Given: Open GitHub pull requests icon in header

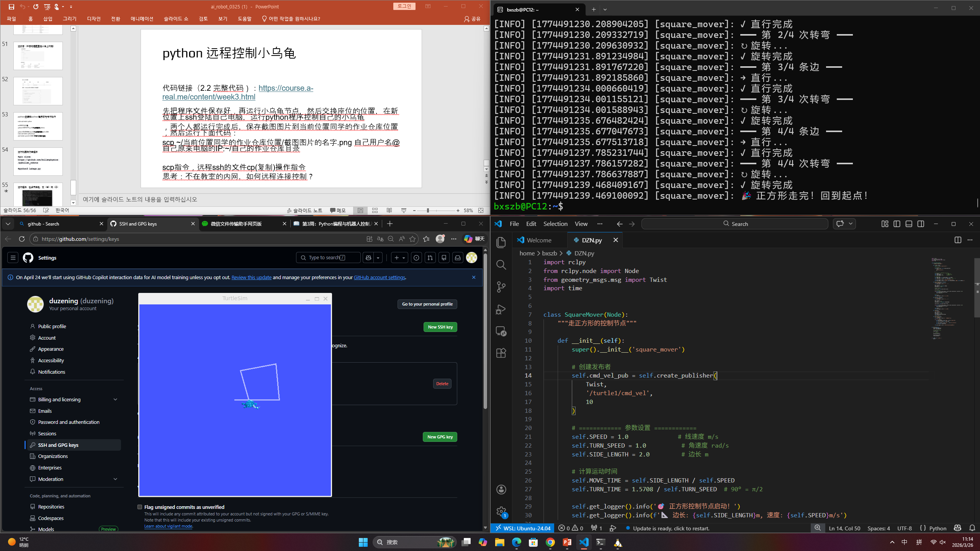Looking at the screenshot, I should point(430,258).
